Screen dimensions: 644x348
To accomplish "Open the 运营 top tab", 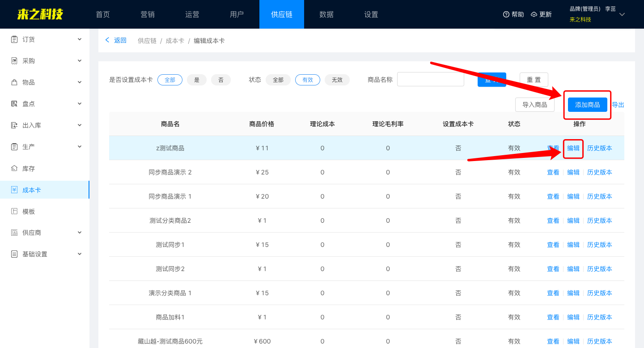I will pyautogui.click(x=192, y=14).
